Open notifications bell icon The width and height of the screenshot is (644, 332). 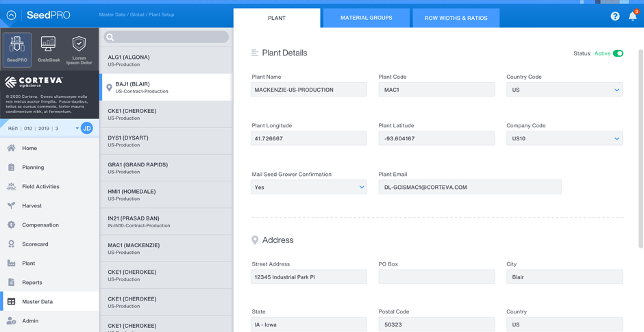pyautogui.click(x=632, y=16)
